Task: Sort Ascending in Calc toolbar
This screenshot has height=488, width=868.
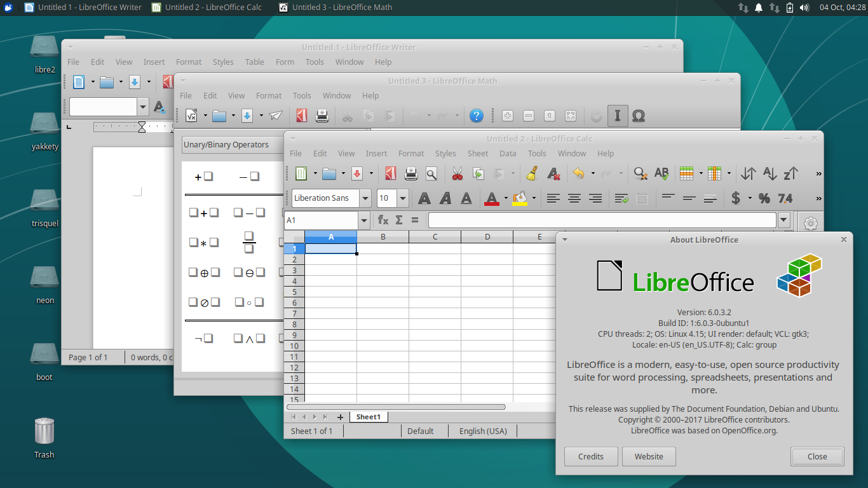Action: [x=770, y=173]
